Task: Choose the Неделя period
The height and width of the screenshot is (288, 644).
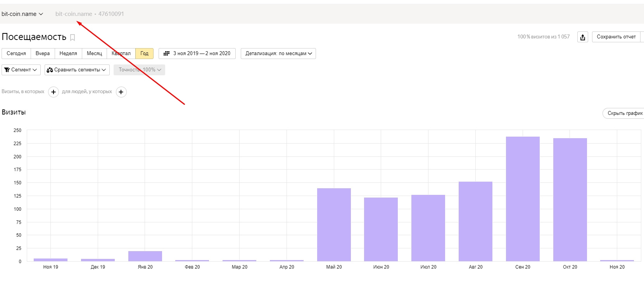Action: (68, 54)
